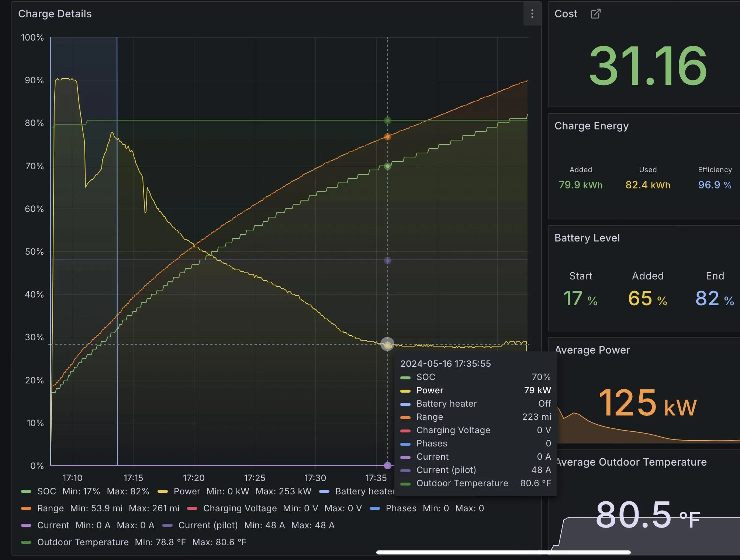
Task: Click the Power Max: 253 kW legend value
Action: coord(283,491)
